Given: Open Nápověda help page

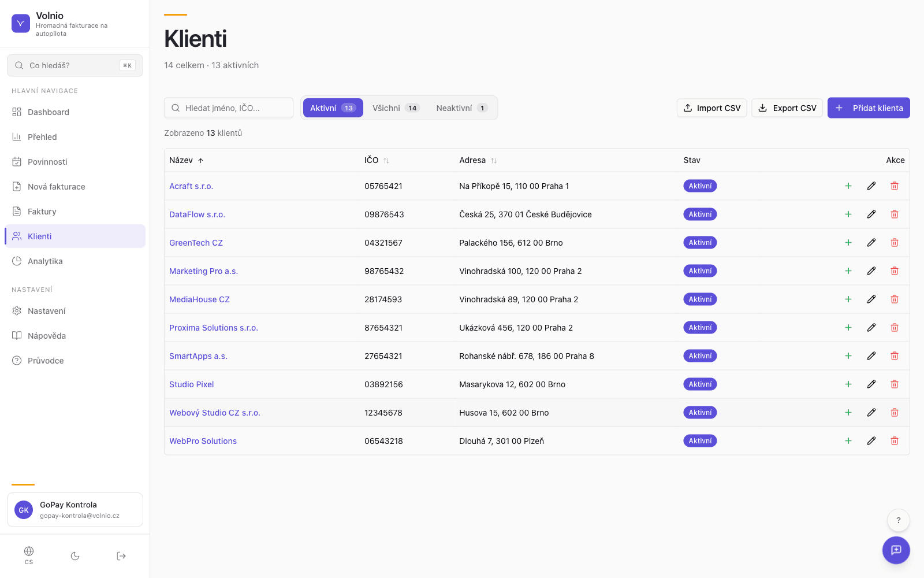Looking at the screenshot, I should click(x=75, y=336).
